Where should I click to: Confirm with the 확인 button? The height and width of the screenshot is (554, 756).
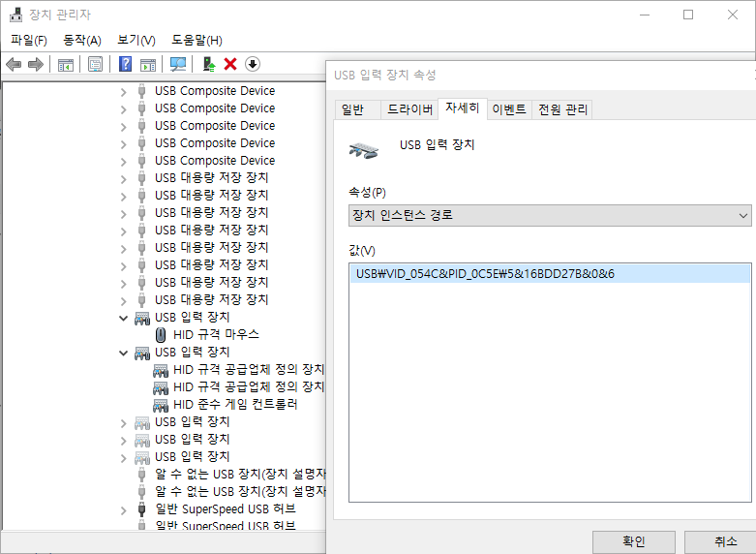[633, 542]
